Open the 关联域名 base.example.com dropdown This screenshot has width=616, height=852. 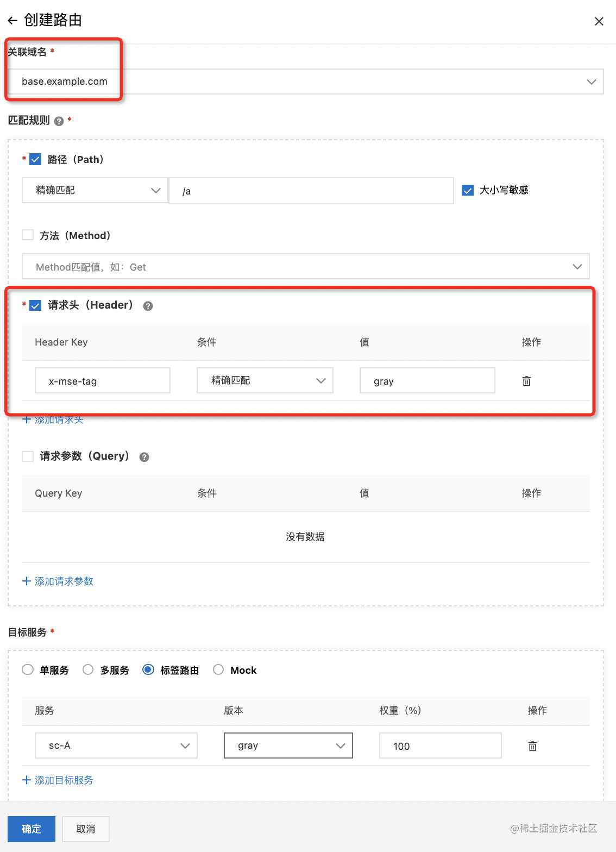306,82
